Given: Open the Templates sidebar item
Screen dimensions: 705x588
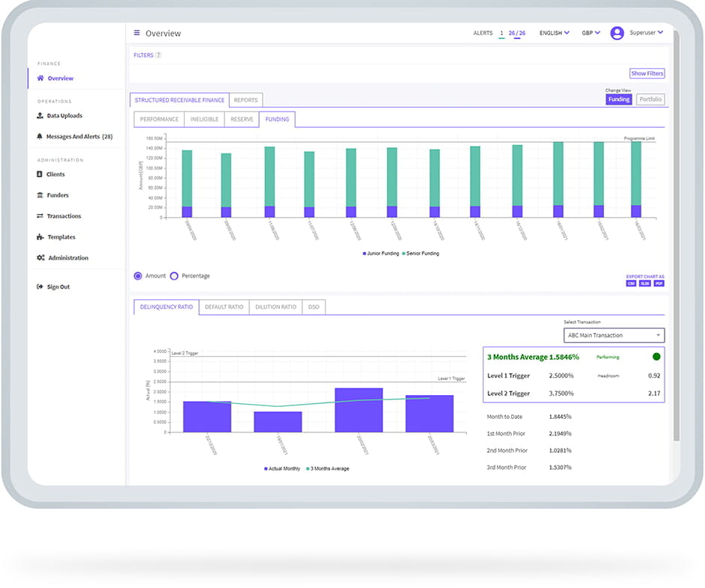Looking at the screenshot, I should [61, 237].
